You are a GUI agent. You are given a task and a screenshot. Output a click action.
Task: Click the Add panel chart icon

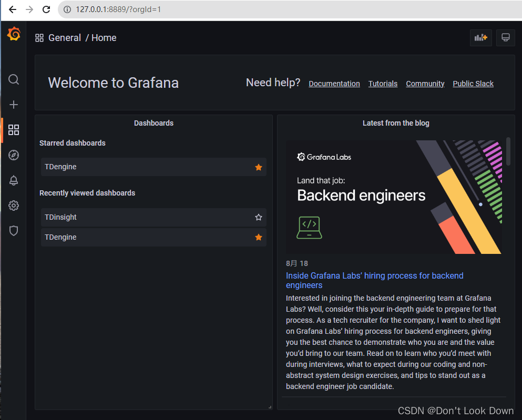pos(480,38)
